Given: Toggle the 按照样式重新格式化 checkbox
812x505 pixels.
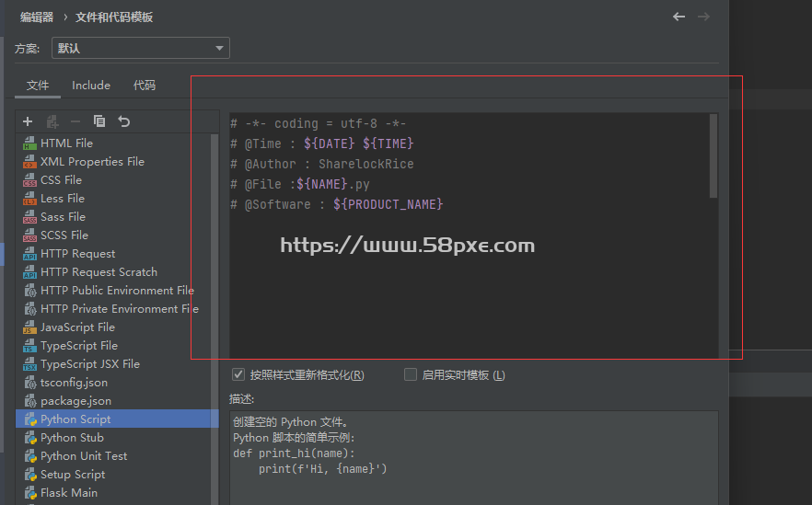Looking at the screenshot, I should tap(238, 374).
